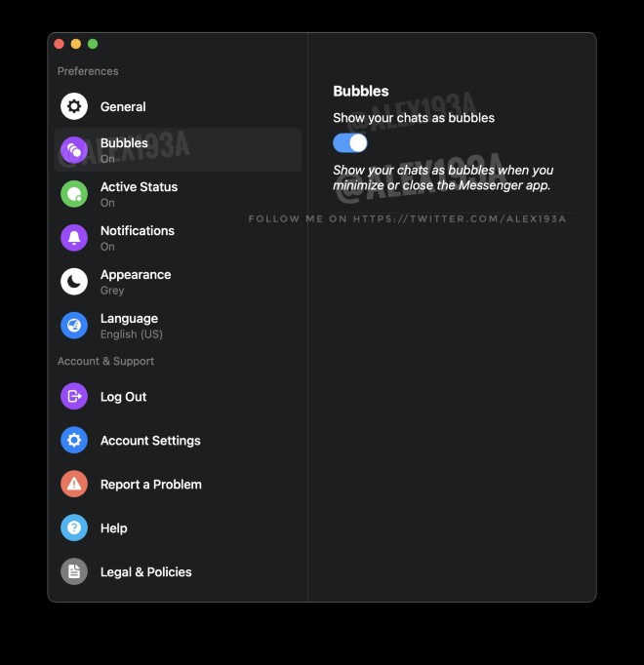Select the Bubbles label in sidebar
This screenshot has height=665, width=644.
coord(124,143)
